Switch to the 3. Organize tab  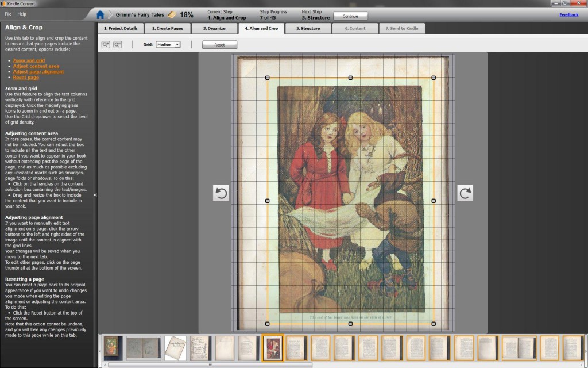pos(214,28)
